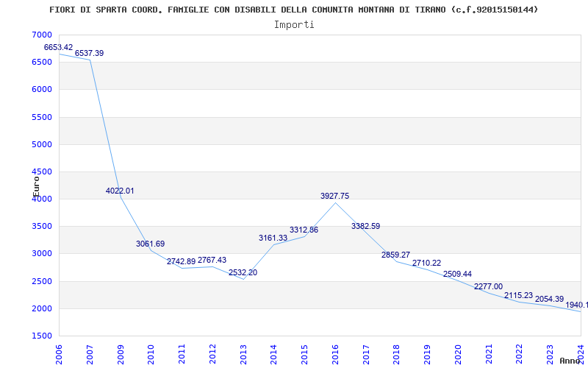588x368 pixels.
Task: Click y-axis value 5500
Action: [41, 117]
